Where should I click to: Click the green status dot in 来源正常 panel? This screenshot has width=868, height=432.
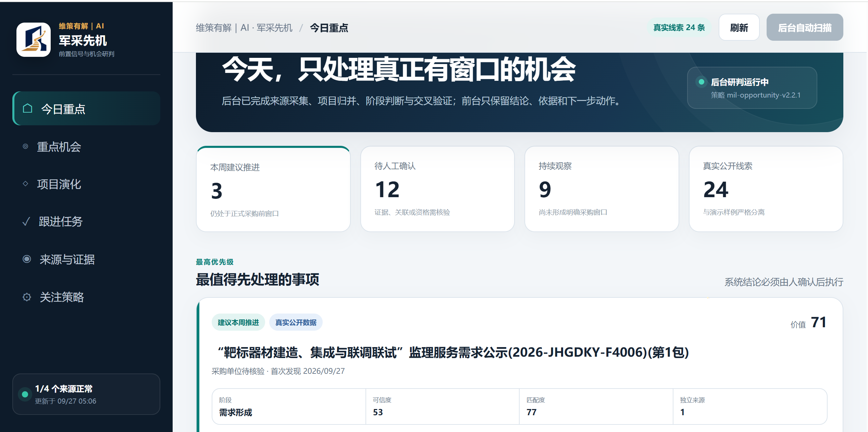(x=25, y=394)
